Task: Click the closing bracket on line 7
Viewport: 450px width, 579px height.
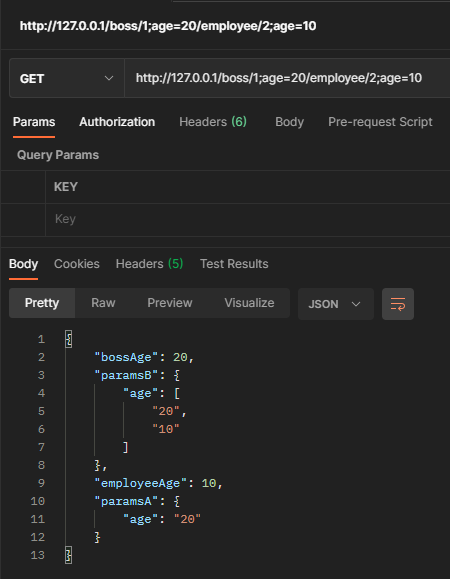Action: (x=126, y=448)
